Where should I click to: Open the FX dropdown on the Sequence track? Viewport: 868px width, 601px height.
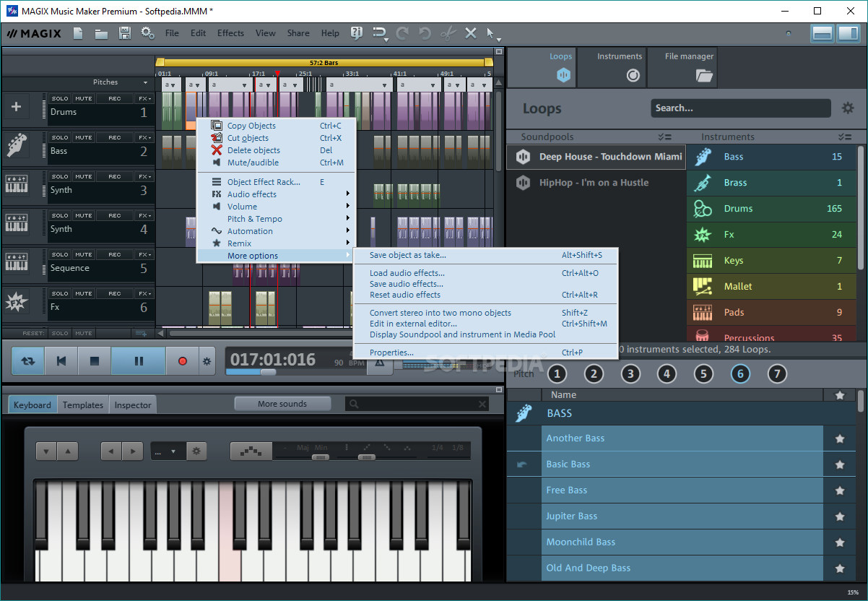point(144,255)
